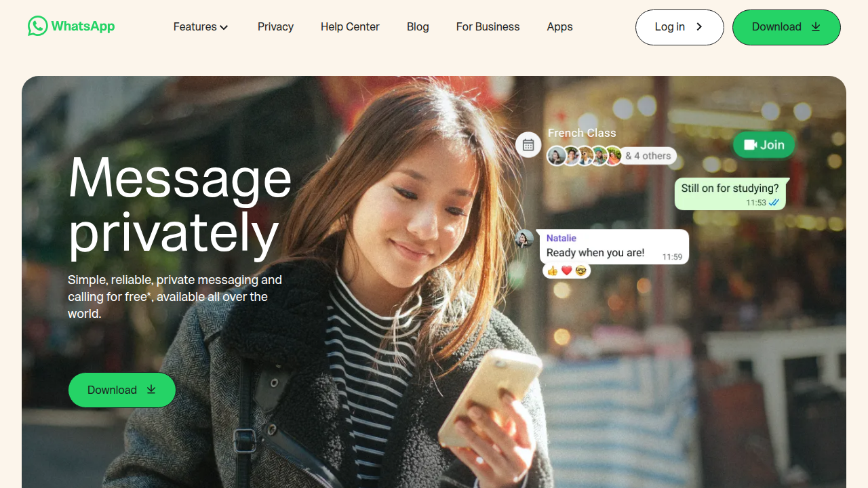Click the header Download button
Image resolution: width=868 pixels, height=488 pixels.
pos(787,27)
